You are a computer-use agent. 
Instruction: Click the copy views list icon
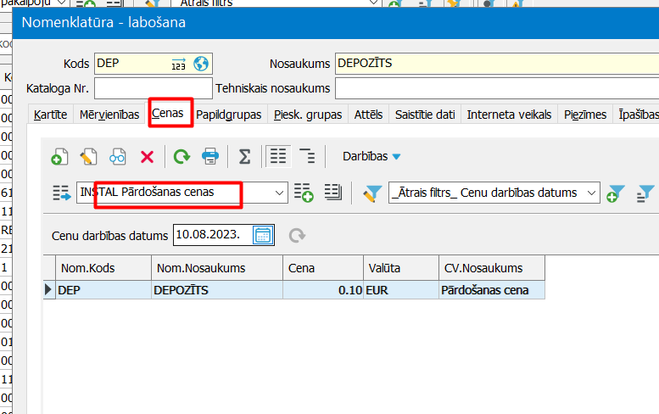(333, 192)
